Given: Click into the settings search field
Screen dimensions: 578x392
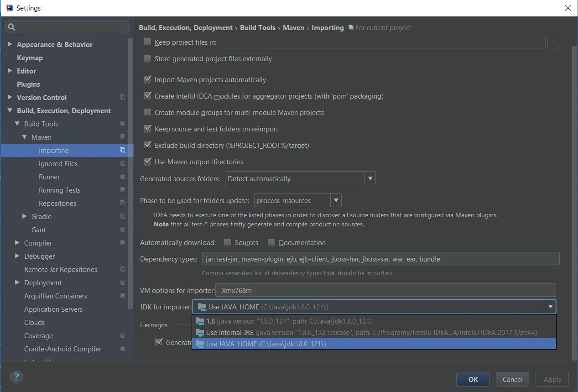Looking at the screenshot, I should coord(68,27).
